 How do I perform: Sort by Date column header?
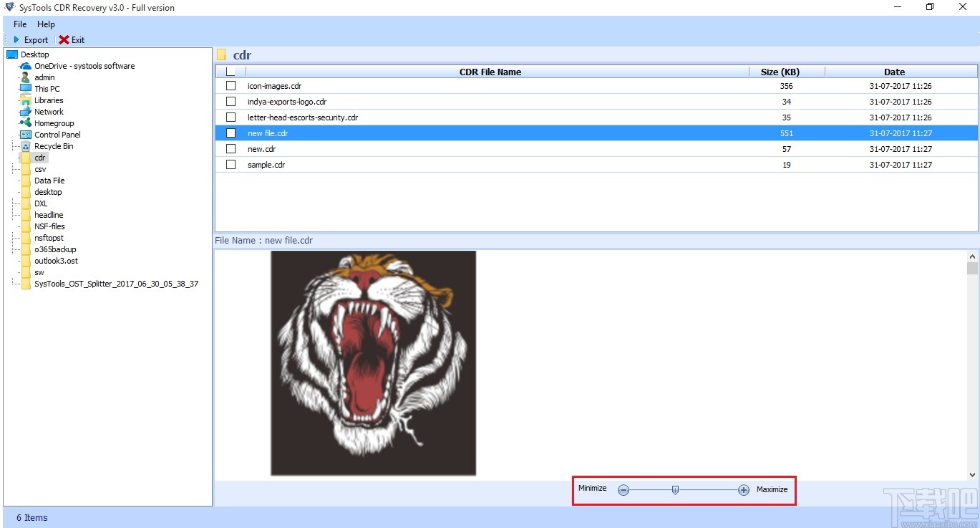[x=894, y=72]
